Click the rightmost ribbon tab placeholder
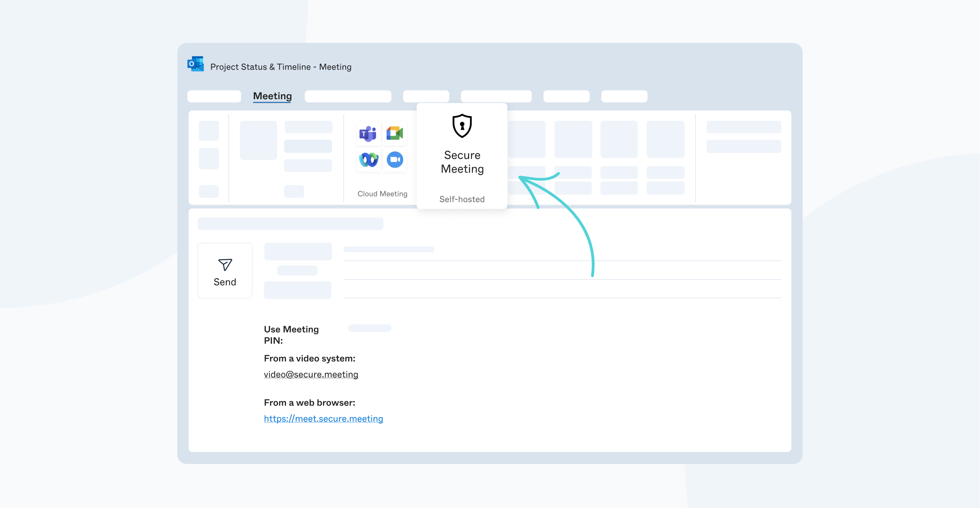980x508 pixels. tap(624, 96)
